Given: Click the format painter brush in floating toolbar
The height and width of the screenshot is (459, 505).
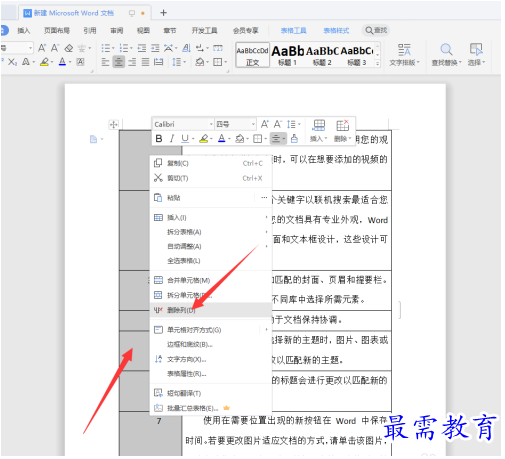Looking at the screenshot, I should pos(294,138).
